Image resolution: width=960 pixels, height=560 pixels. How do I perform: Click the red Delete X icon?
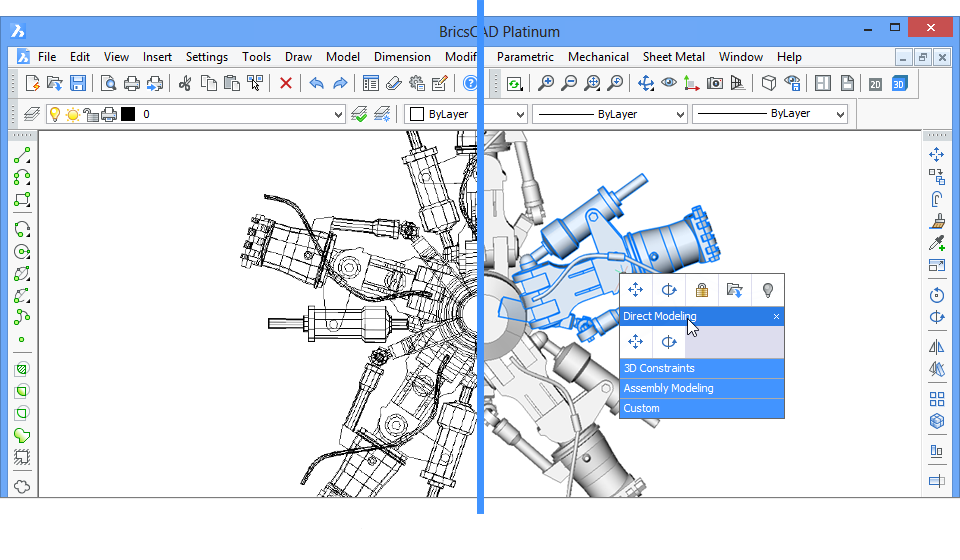(286, 83)
